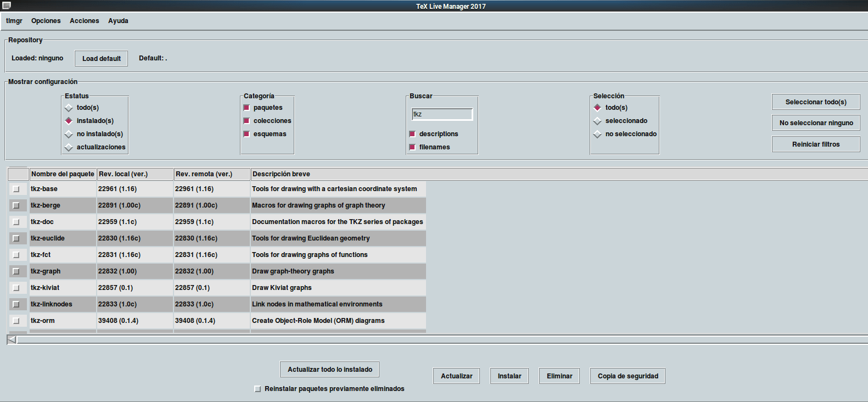
Task: Open the Acciones menu
Action: click(x=85, y=21)
